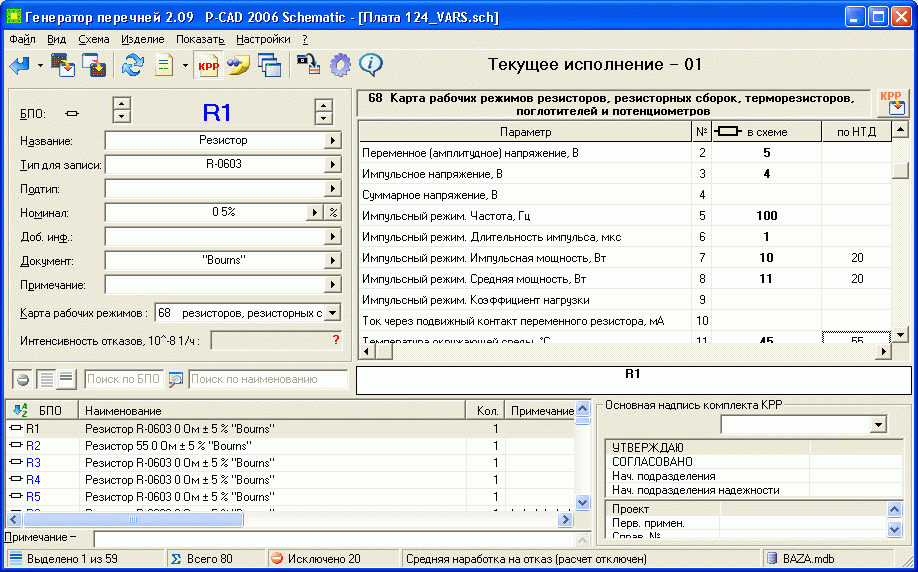The height and width of the screenshot is (572, 918).
Task: Click the arrow button of the Доб. инф. field
Action: click(x=333, y=237)
